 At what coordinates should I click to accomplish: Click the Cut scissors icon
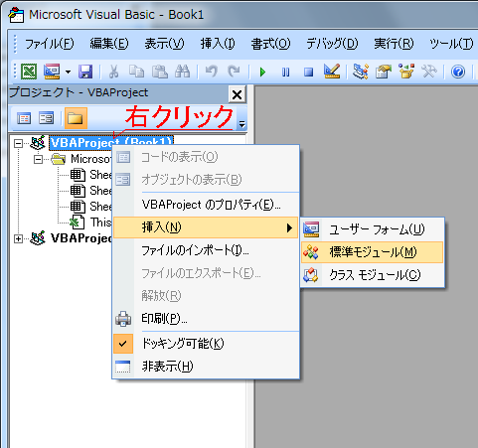[113, 72]
